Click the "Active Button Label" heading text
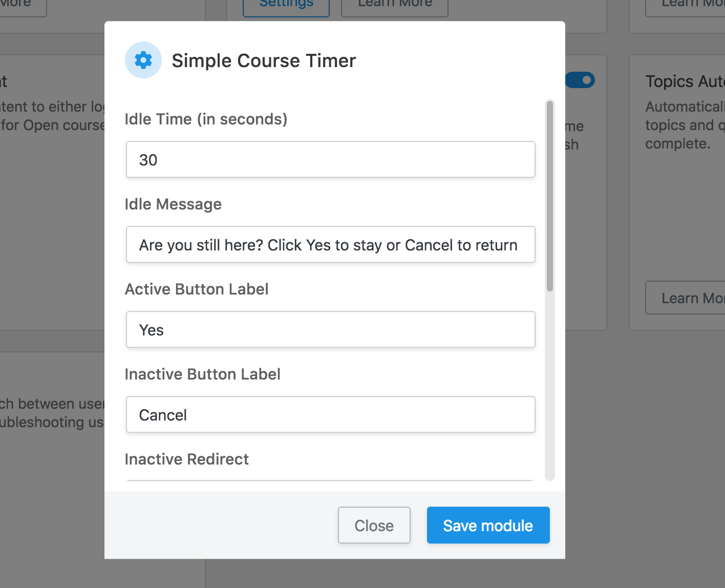Image resolution: width=725 pixels, height=588 pixels. click(197, 289)
